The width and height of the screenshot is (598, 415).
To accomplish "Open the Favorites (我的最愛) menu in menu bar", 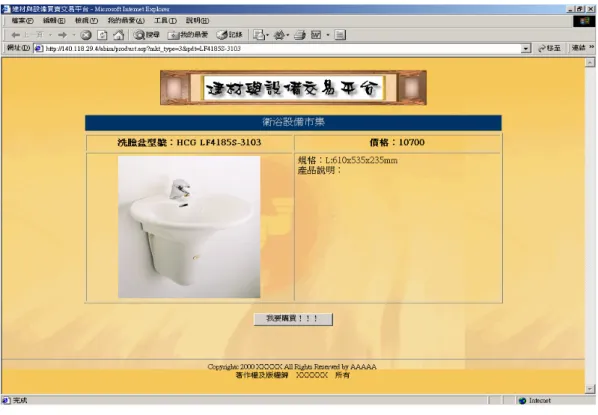I will pyautogui.click(x=126, y=21).
